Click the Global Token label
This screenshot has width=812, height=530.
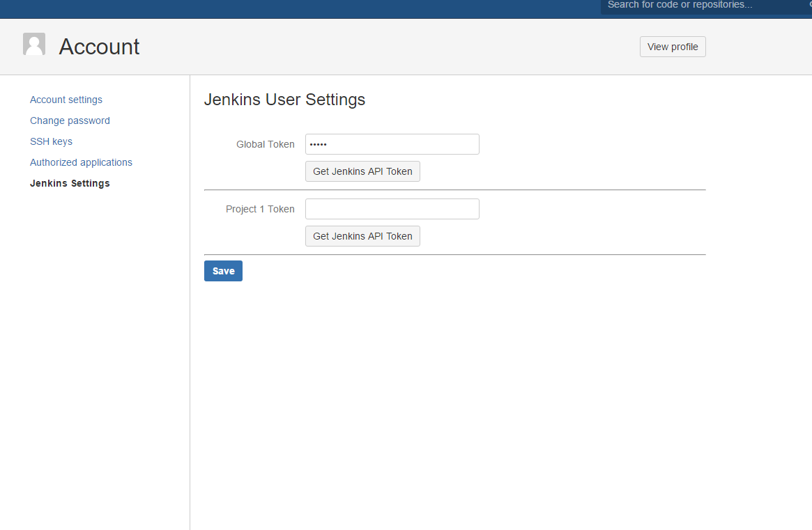pos(265,144)
